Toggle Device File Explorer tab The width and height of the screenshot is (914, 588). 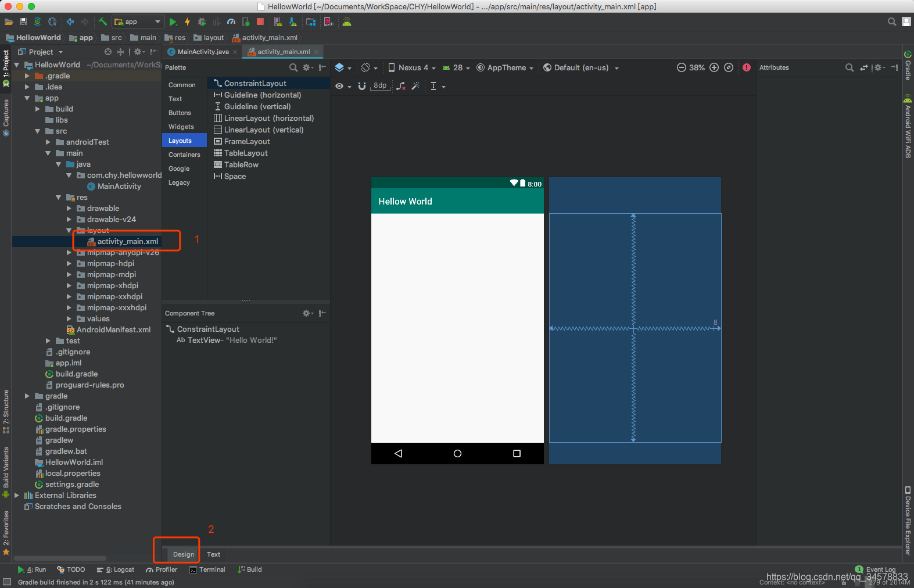click(908, 521)
